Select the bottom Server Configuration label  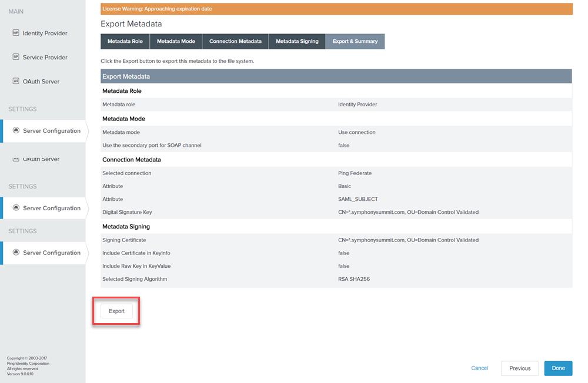(x=52, y=253)
